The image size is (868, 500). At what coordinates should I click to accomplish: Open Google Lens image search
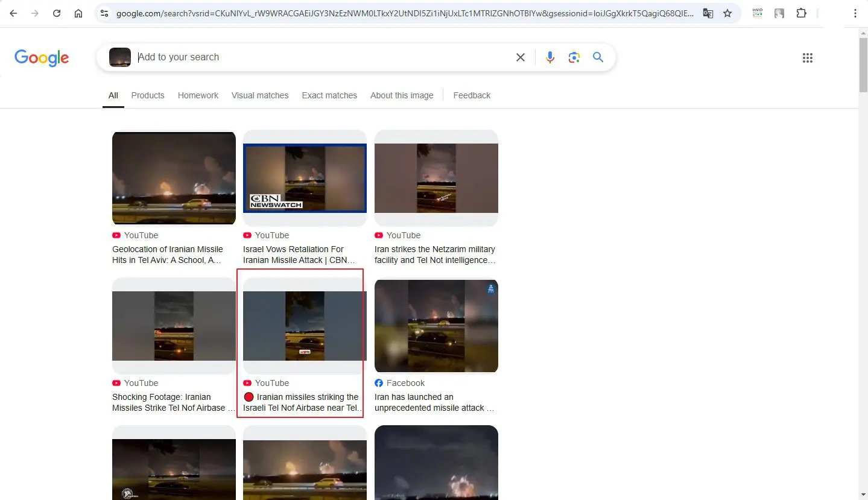pos(574,57)
